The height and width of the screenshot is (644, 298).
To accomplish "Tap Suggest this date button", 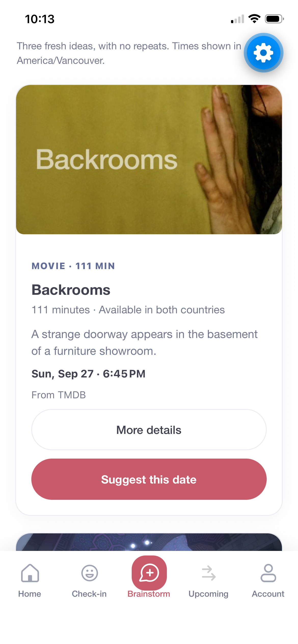I will click(x=149, y=479).
